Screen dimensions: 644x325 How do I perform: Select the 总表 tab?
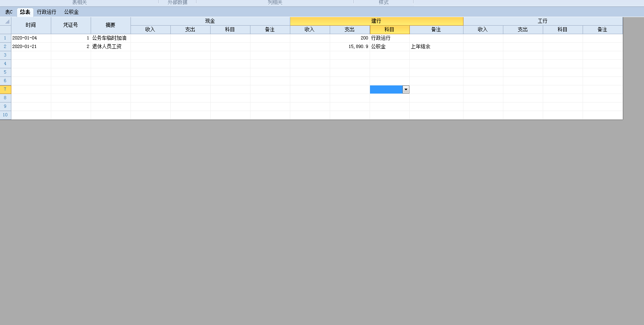(25, 12)
